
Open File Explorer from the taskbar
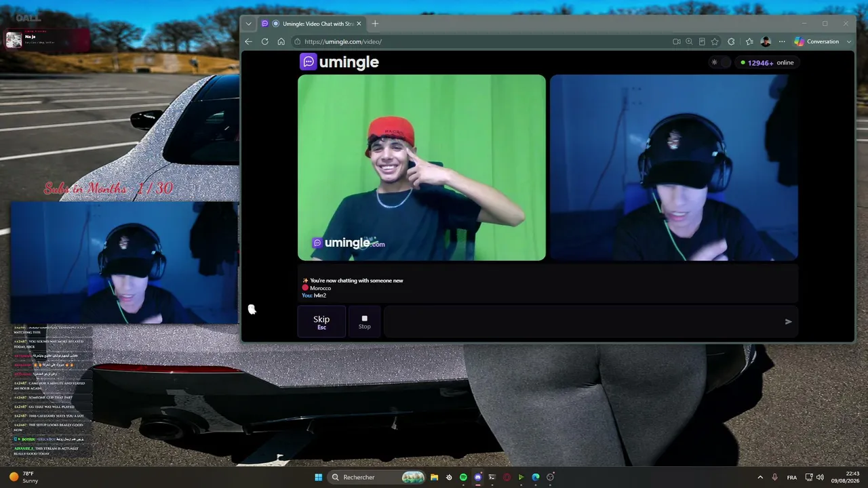click(x=434, y=477)
